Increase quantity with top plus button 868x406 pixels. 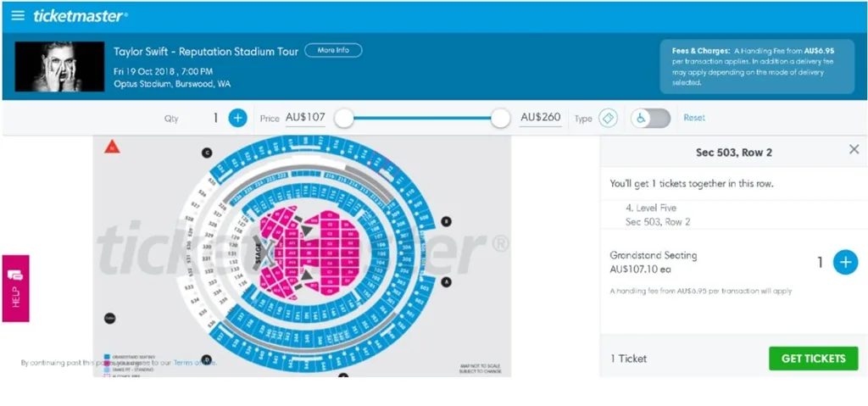[x=237, y=118]
